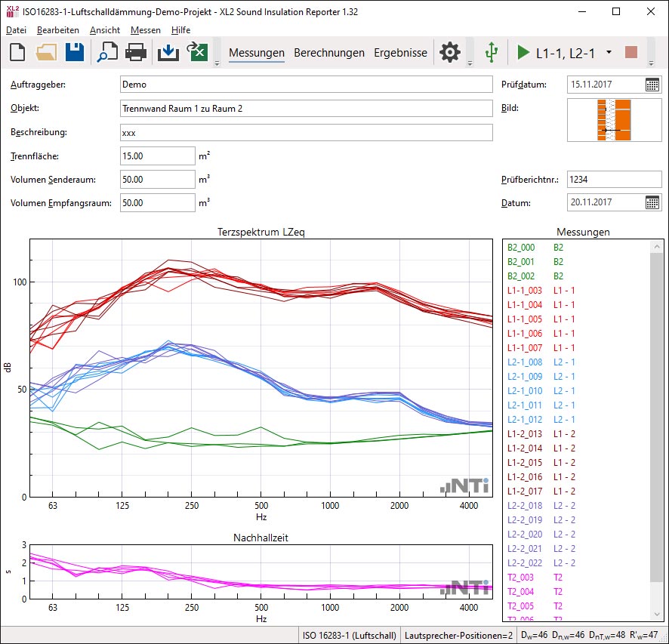The height and width of the screenshot is (644, 669).
Task: Start measurement with green play button
Action: [x=523, y=53]
